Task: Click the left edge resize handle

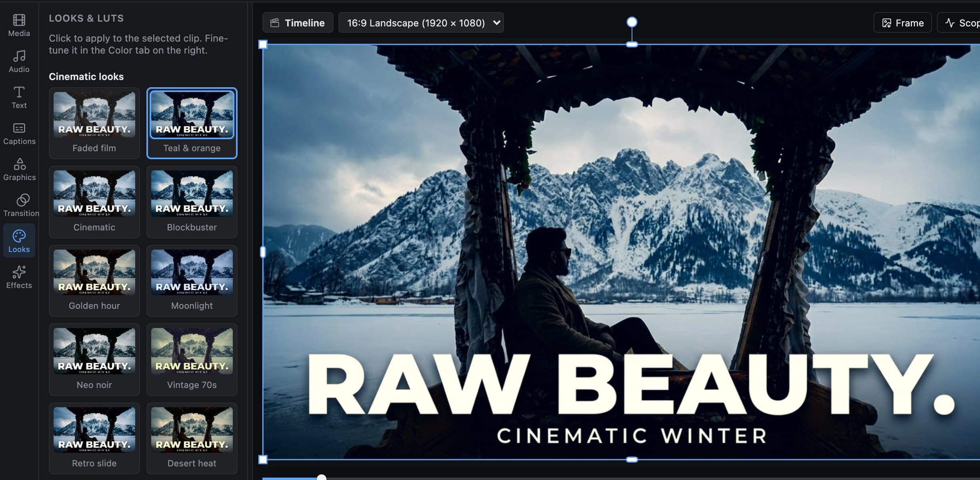Action: tap(263, 252)
